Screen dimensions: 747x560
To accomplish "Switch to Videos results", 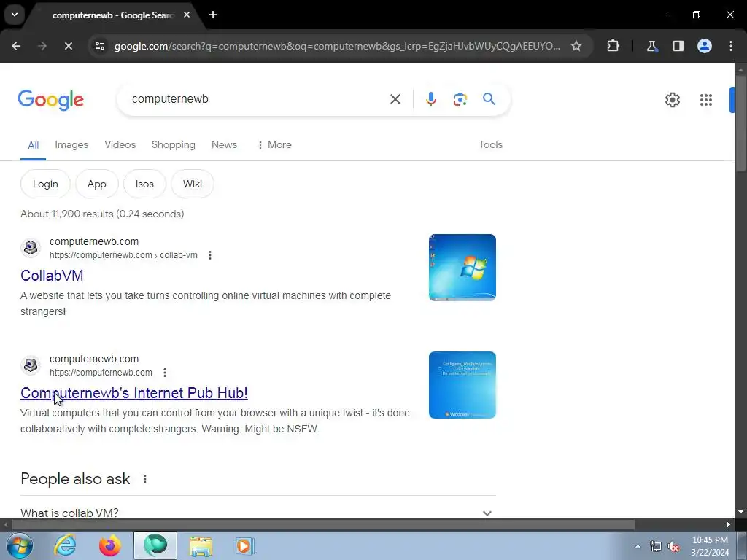I will (x=120, y=145).
